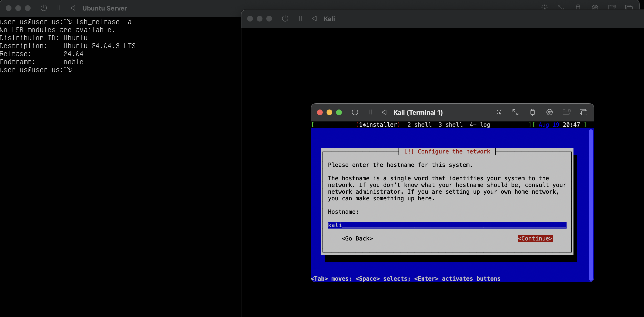Click the 20:47 clock in status line
The width and height of the screenshot is (644, 317).
click(571, 125)
